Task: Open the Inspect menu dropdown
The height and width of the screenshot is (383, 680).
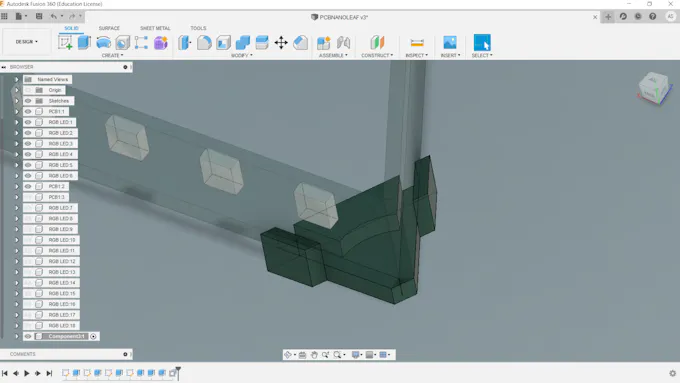Action: tap(416, 56)
